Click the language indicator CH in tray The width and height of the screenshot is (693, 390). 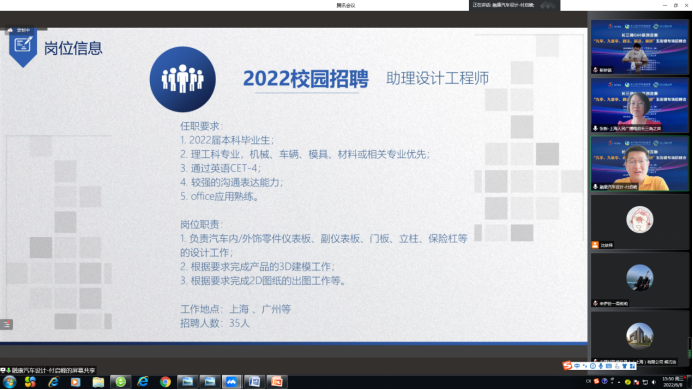588,381
